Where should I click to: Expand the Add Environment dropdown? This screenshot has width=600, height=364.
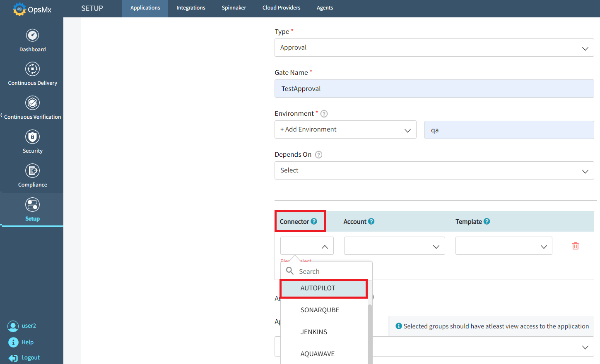pos(345,129)
